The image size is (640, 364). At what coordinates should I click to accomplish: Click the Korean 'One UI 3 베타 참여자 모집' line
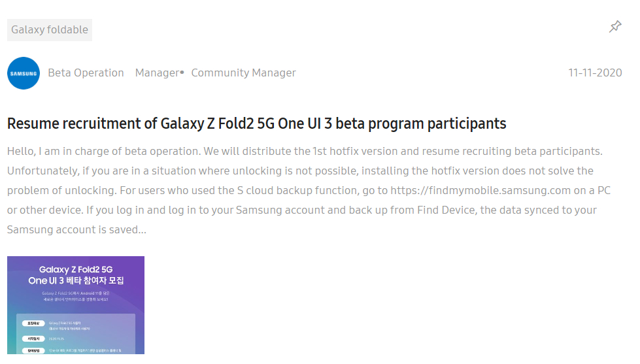click(76, 281)
